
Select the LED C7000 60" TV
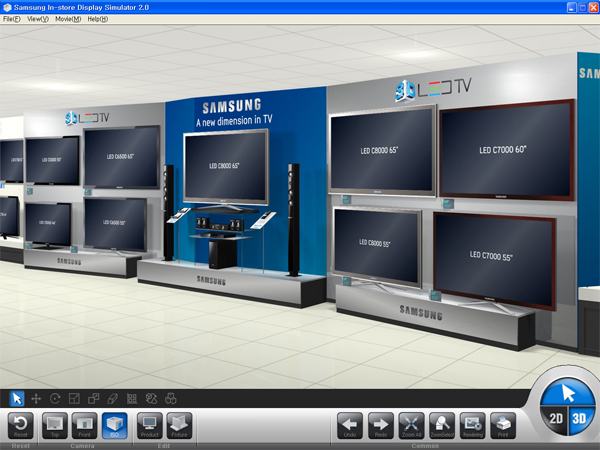pyautogui.click(x=507, y=150)
